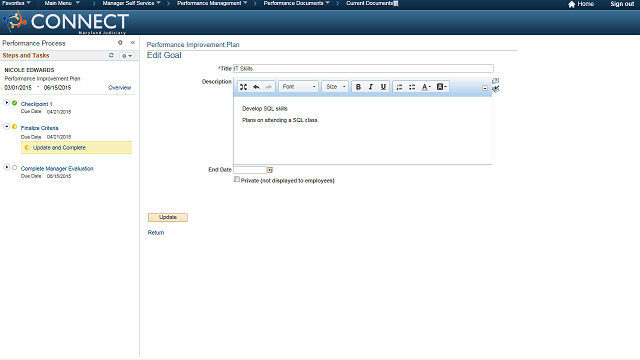
Task: Click the Title input field
Action: pyautogui.click(x=363, y=69)
